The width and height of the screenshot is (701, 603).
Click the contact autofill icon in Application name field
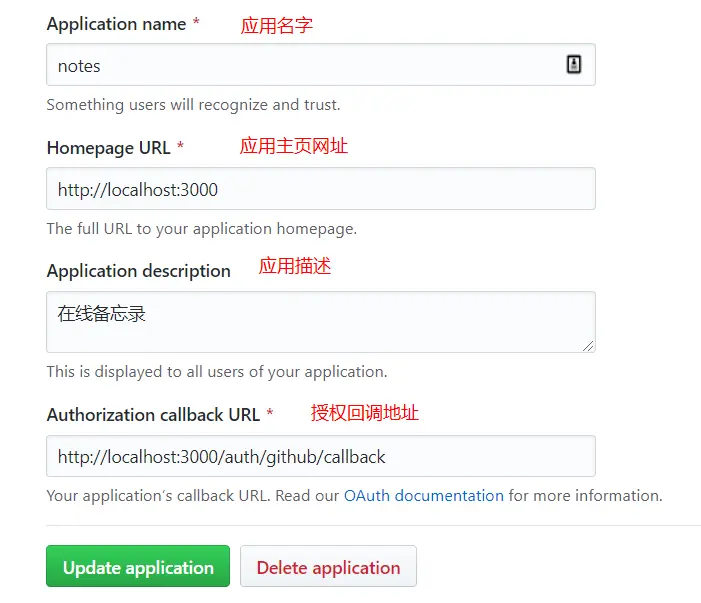(574, 64)
